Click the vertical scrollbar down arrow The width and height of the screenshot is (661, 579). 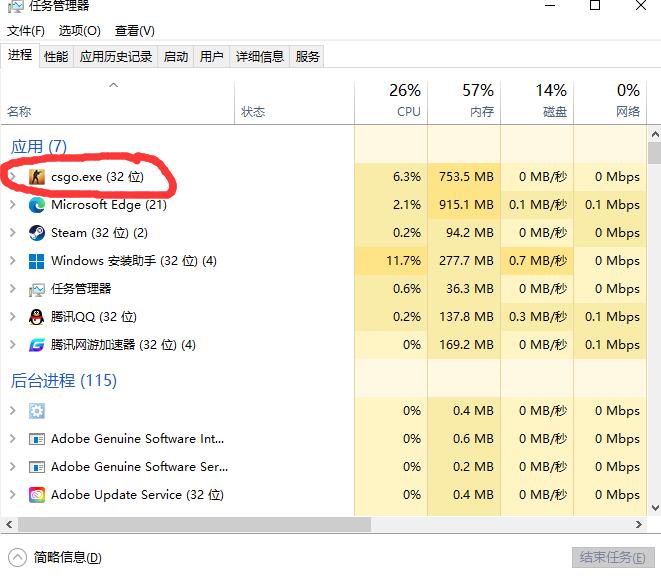(x=655, y=508)
